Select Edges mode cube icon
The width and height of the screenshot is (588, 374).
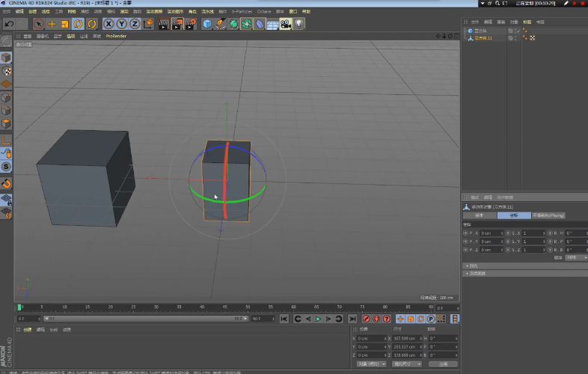(x=6, y=111)
